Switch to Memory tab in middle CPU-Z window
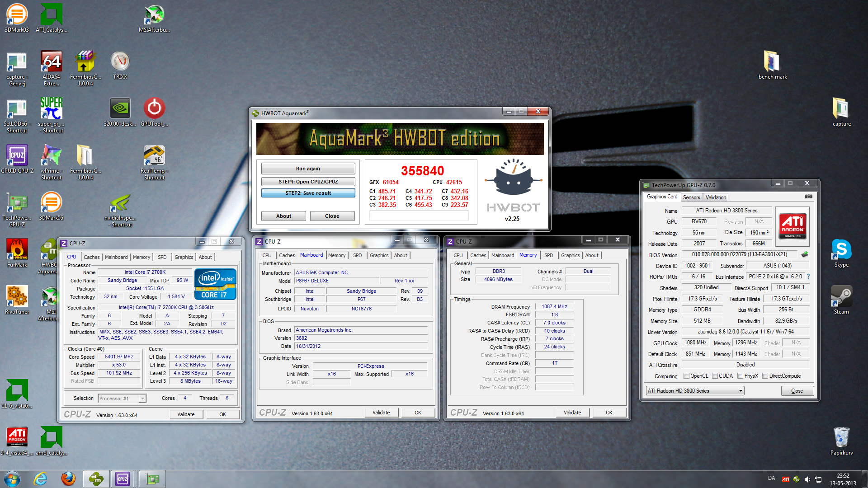This screenshot has height=488, width=868. pos(337,255)
